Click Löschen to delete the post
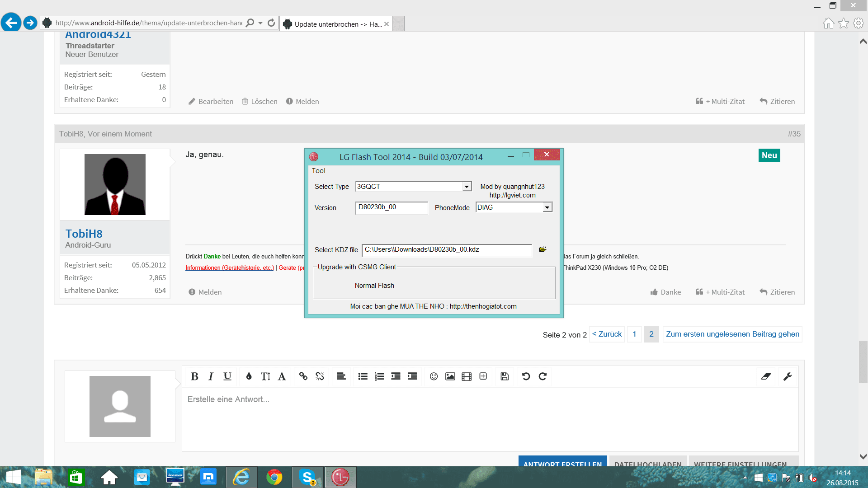This screenshot has height=488, width=868. click(x=259, y=102)
